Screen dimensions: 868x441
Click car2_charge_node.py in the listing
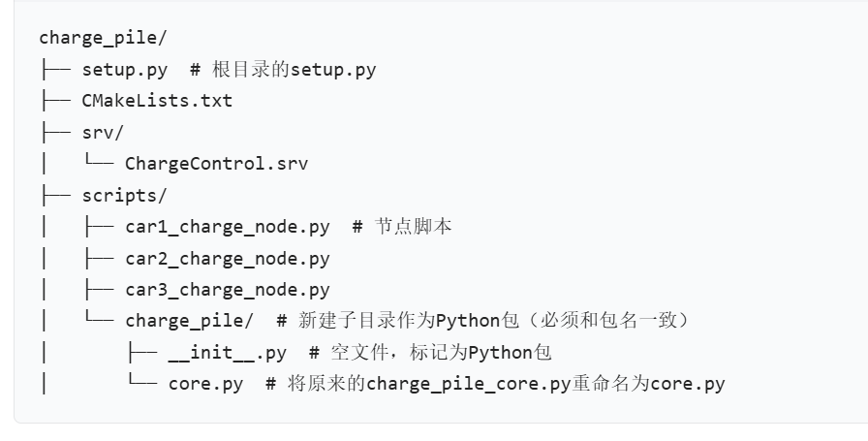pos(228,259)
